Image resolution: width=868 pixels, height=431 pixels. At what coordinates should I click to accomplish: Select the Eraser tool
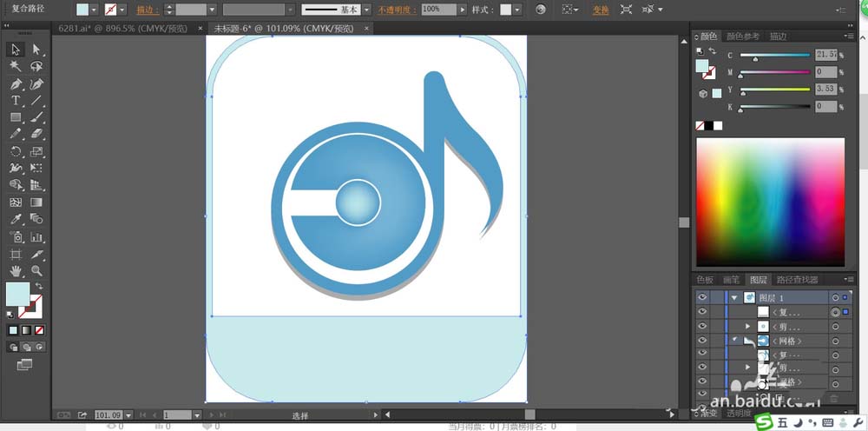click(x=36, y=134)
